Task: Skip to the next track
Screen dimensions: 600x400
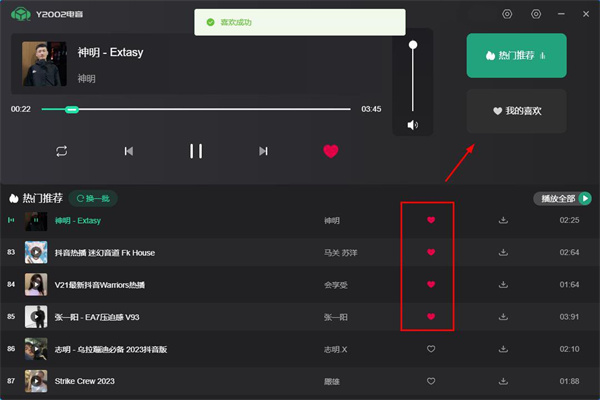Action: click(x=263, y=151)
